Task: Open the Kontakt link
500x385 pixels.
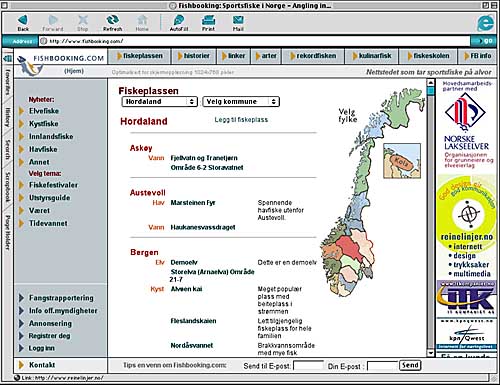Action: point(42,365)
